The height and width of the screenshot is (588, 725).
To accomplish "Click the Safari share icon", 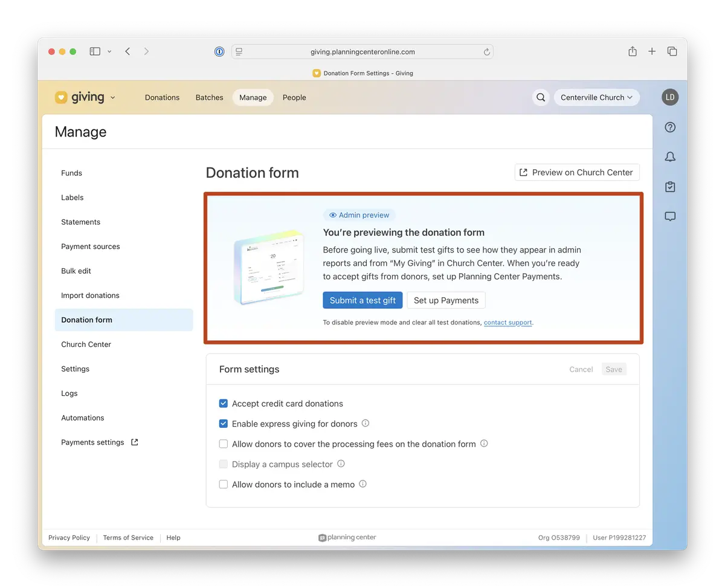I will [x=633, y=51].
